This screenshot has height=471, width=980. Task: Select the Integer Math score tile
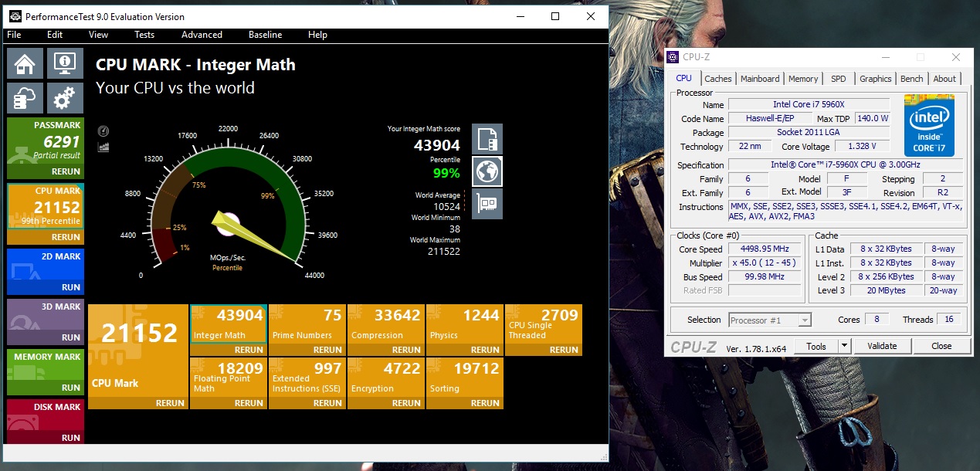coord(229,324)
